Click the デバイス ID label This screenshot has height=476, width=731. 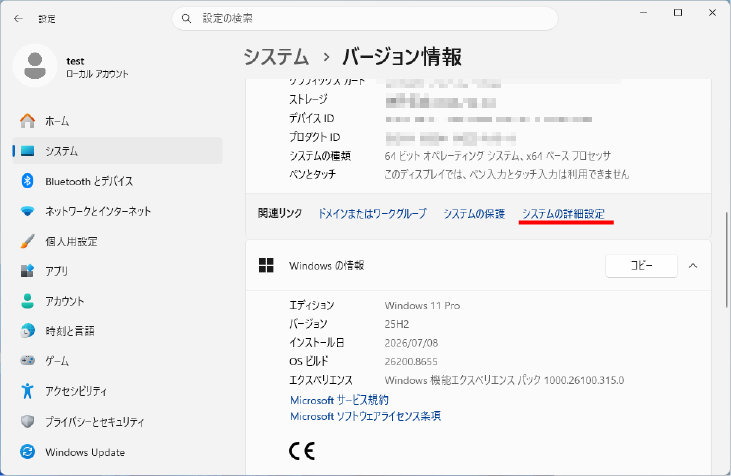coord(312,118)
